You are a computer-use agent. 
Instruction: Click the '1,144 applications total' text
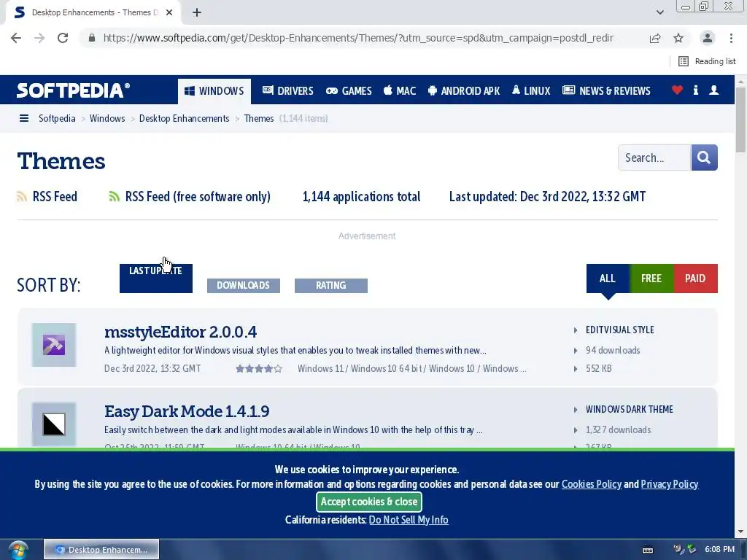[x=361, y=196]
